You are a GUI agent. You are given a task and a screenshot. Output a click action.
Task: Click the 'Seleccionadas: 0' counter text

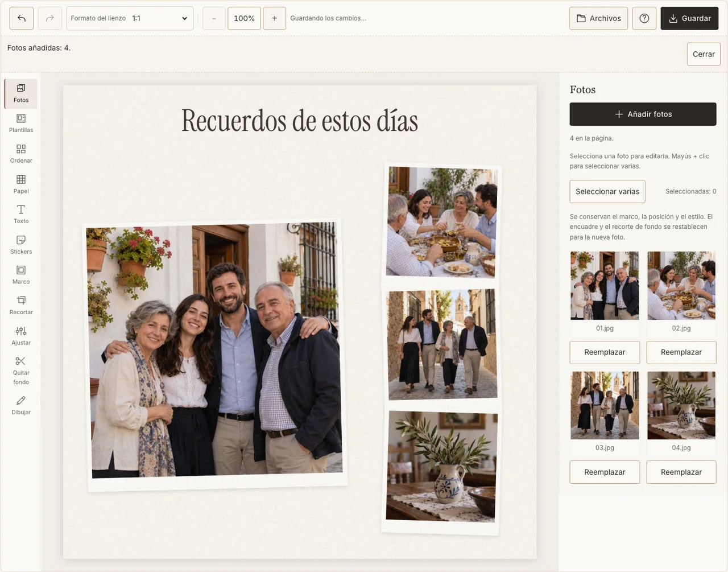point(690,191)
